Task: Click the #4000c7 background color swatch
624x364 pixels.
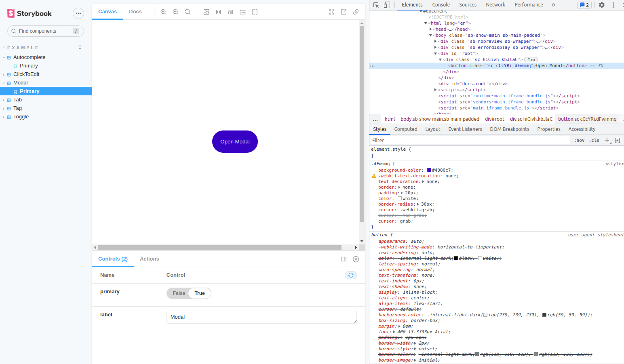Action: click(429, 170)
